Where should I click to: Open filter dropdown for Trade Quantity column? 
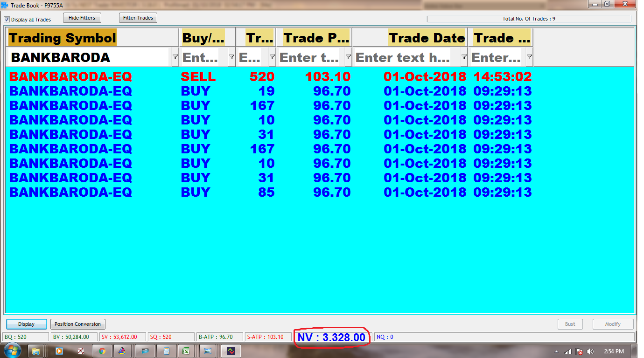pos(272,57)
